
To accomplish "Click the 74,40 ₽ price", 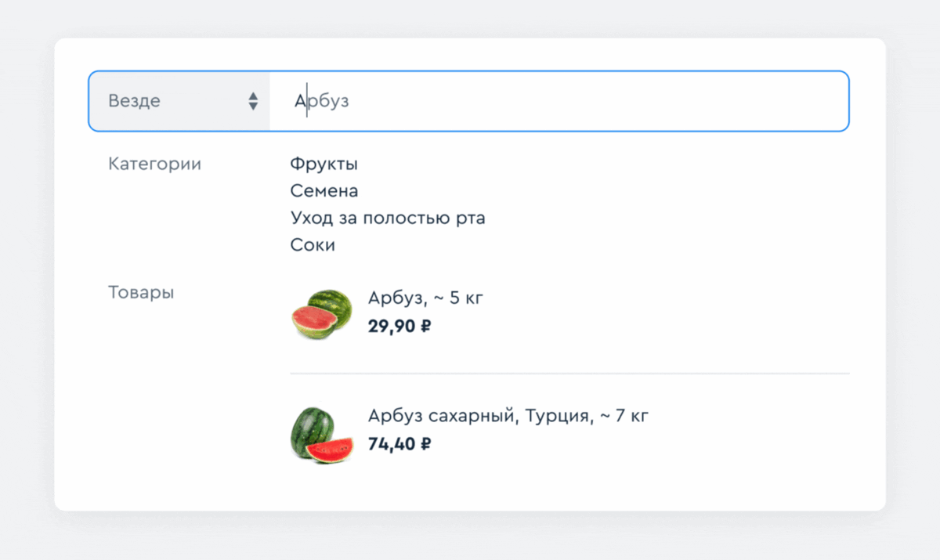I will point(399,444).
